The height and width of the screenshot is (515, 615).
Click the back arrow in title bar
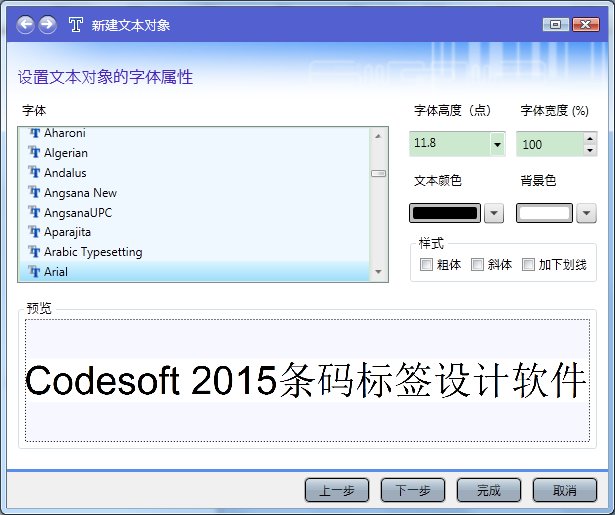25,25
